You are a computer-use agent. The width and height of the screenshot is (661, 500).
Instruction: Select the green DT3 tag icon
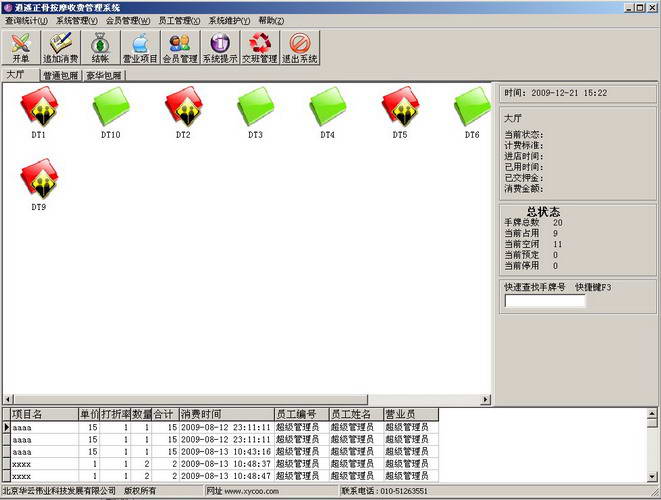256,107
